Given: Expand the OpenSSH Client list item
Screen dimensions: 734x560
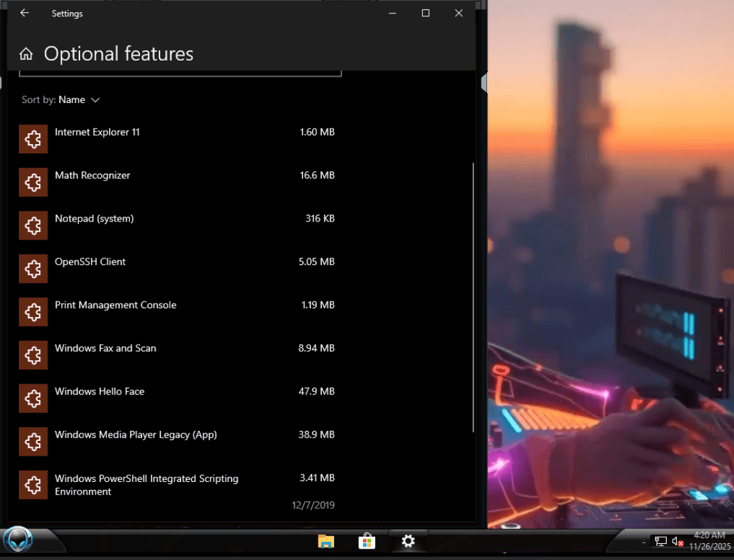Looking at the screenshot, I should (90, 262).
